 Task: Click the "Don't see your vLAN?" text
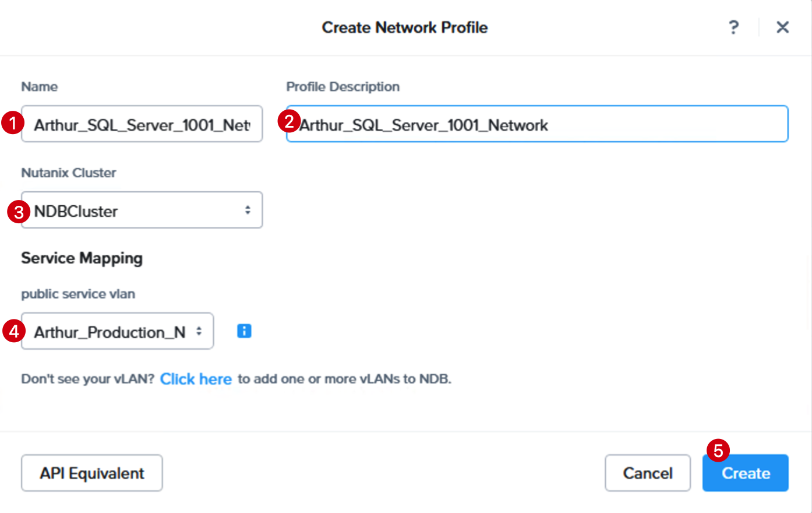click(88, 379)
